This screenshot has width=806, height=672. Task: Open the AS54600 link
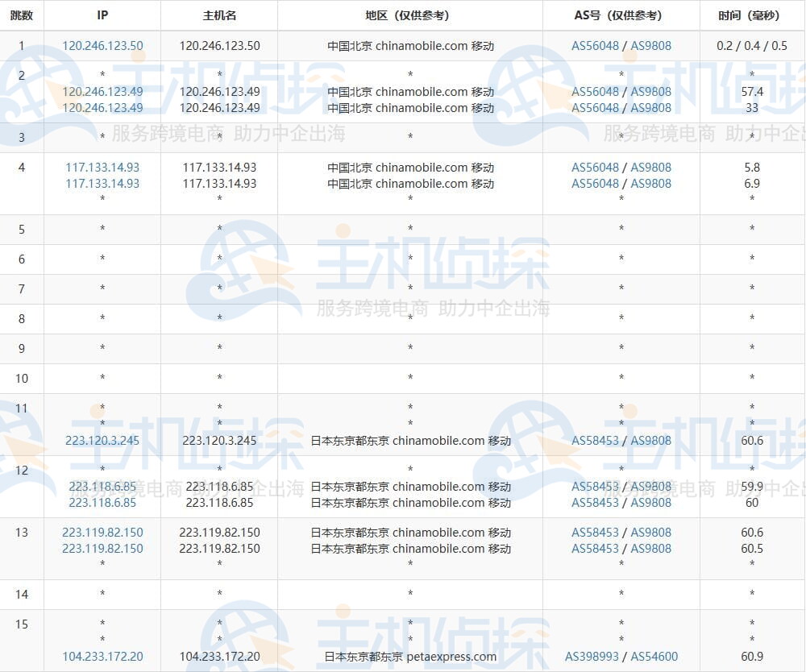[654, 657]
